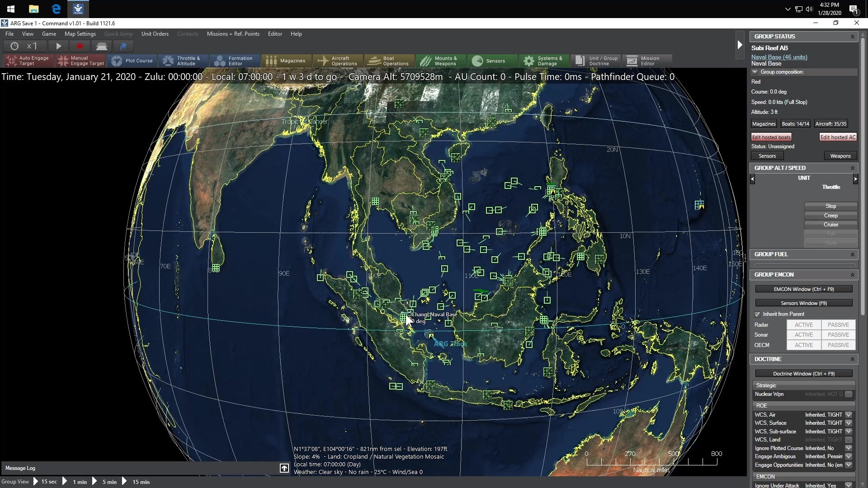Set OECM to ACTIVE
This screenshot has height=488, width=868.
pos(804,345)
